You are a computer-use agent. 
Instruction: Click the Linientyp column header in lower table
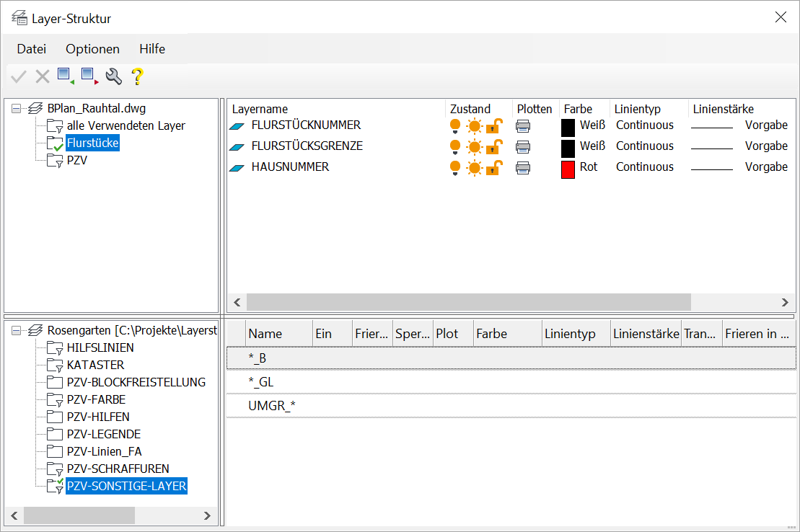[570, 334]
